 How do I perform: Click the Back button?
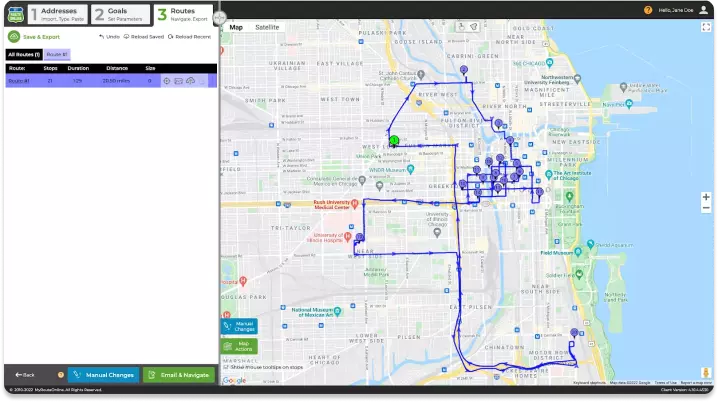point(25,375)
